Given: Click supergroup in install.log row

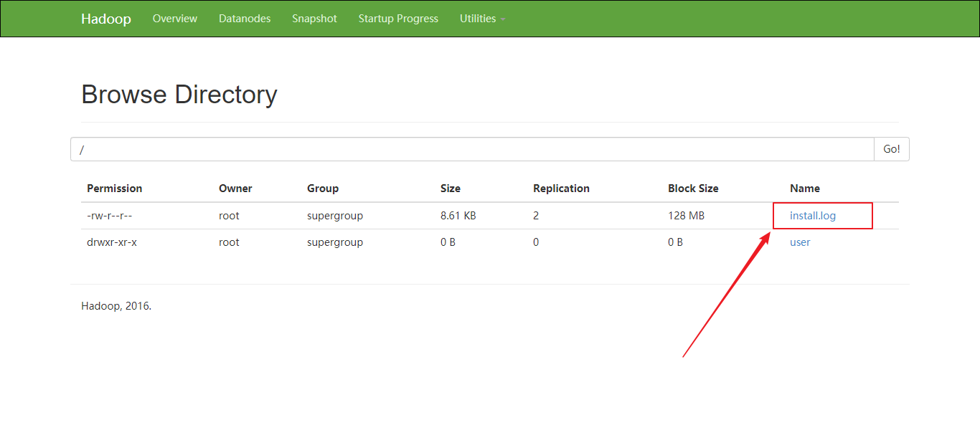Looking at the screenshot, I should coord(335,215).
